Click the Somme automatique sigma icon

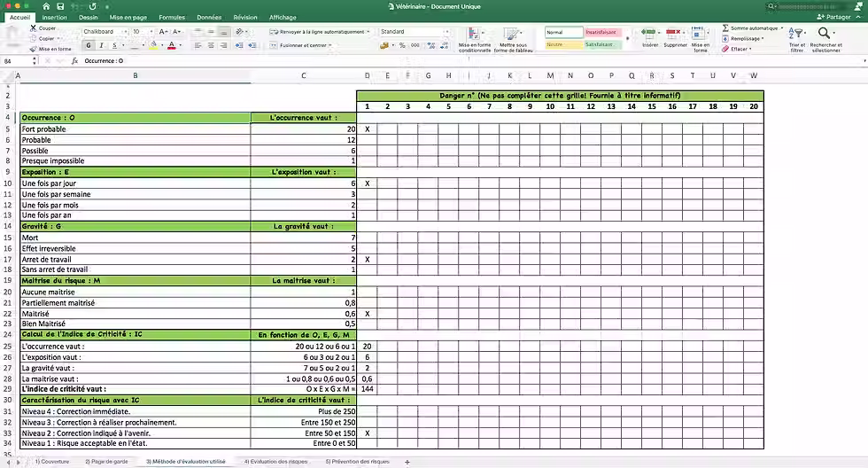(725, 27)
